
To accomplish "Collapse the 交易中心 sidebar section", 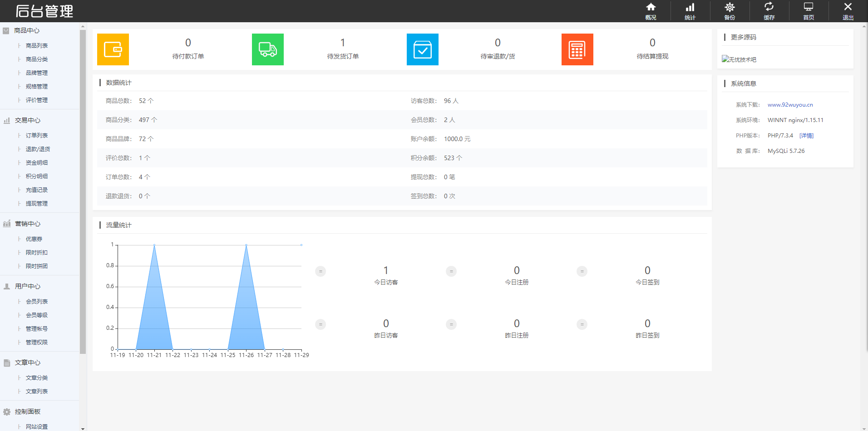I will click(x=27, y=120).
